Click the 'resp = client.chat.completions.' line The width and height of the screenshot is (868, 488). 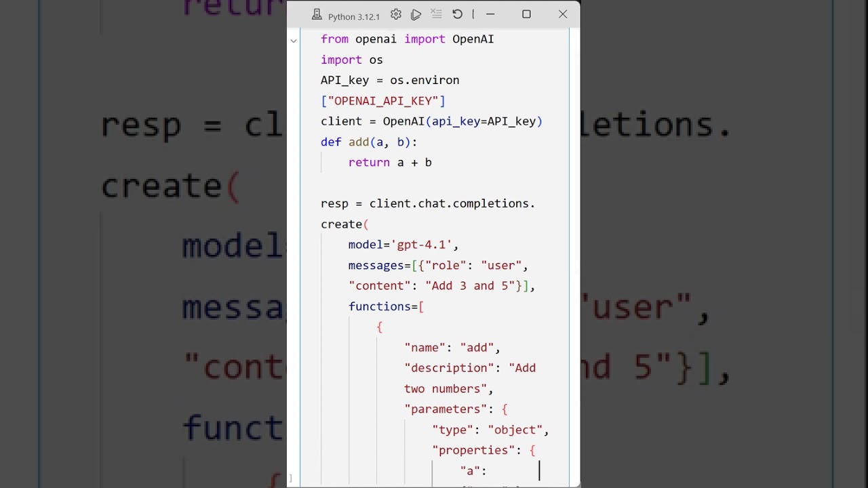click(x=428, y=203)
